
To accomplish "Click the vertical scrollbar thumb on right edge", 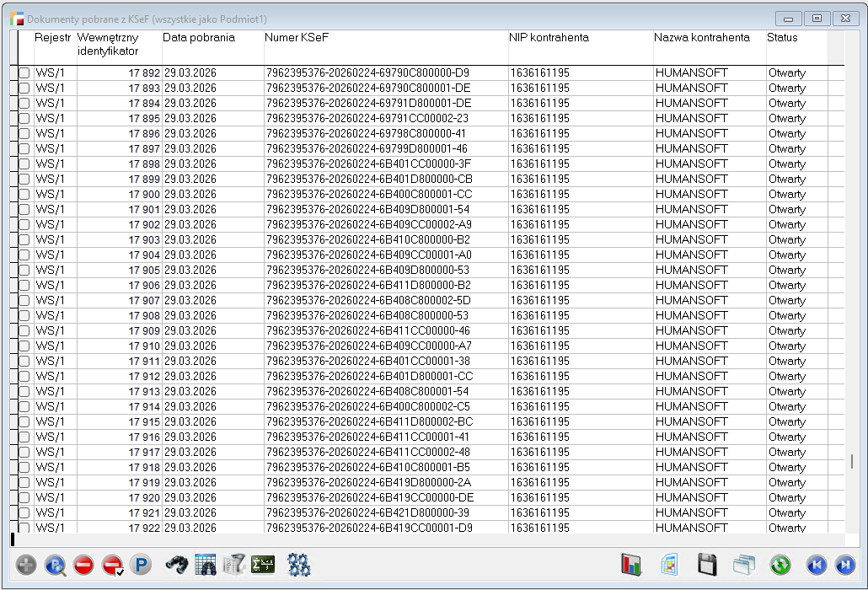I will 852,462.
